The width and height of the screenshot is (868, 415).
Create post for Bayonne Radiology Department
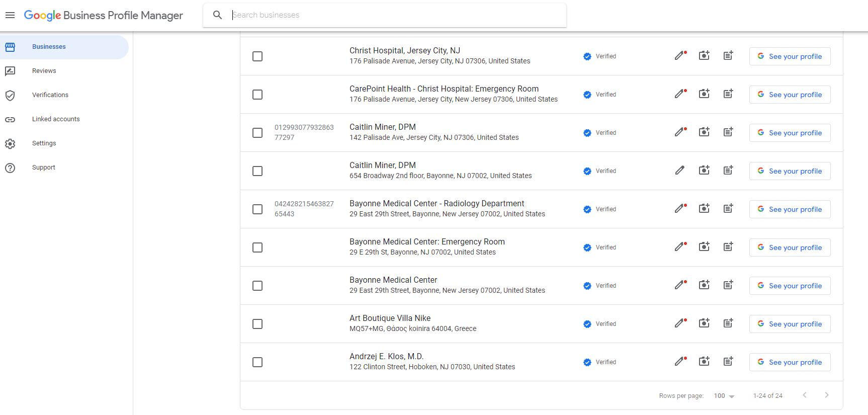pos(728,209)
